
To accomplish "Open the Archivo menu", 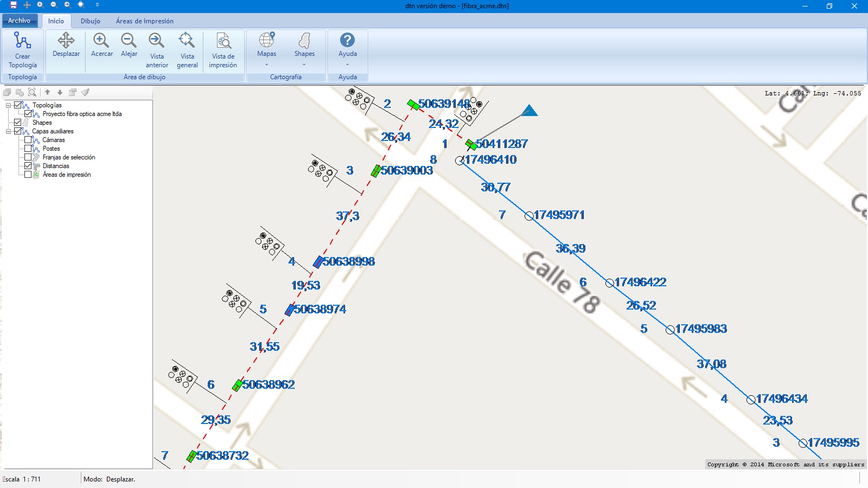I will click(19, 21).
